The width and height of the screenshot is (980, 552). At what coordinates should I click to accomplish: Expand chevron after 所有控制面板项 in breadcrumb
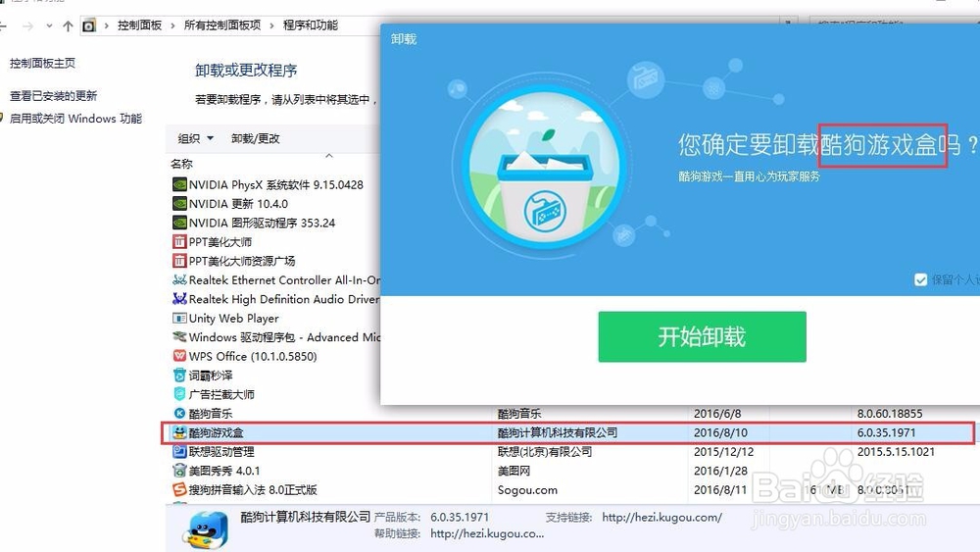[271, 25]
